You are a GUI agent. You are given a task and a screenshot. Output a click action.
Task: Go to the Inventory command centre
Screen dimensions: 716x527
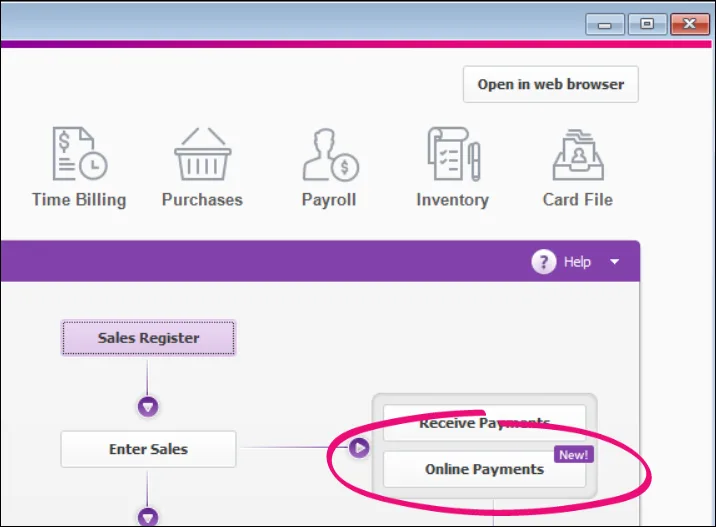pyautogui.click(x=453, y=168)
